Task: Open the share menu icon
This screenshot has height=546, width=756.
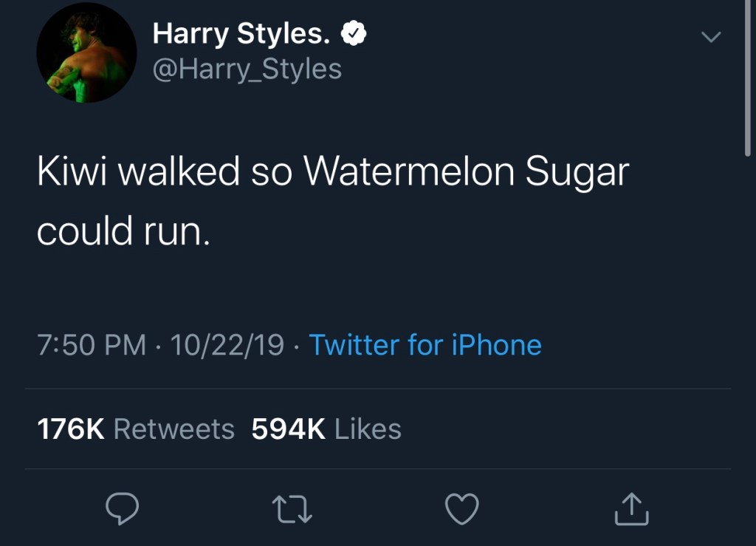Action: tap(632, 508)
